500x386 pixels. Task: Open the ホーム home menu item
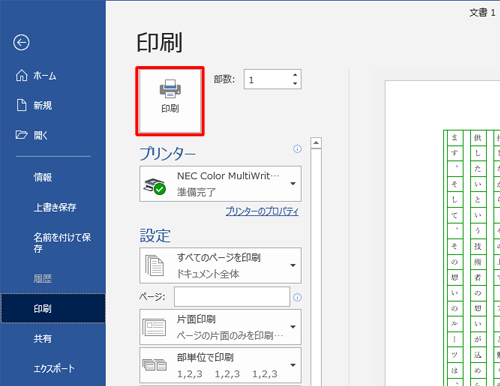(45, 76)
